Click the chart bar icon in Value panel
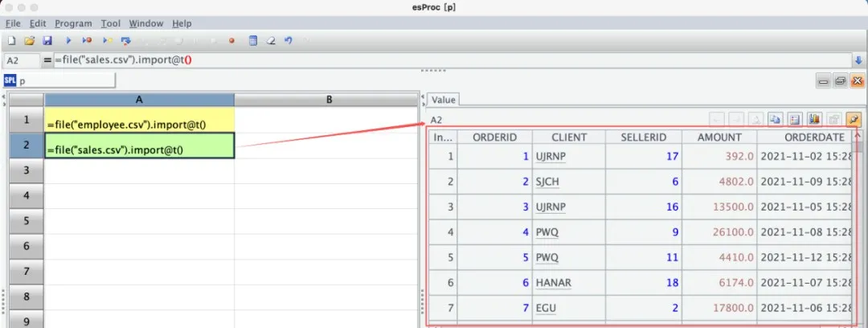This screenshot has width=868, height=328. click(x=813, y=118)
